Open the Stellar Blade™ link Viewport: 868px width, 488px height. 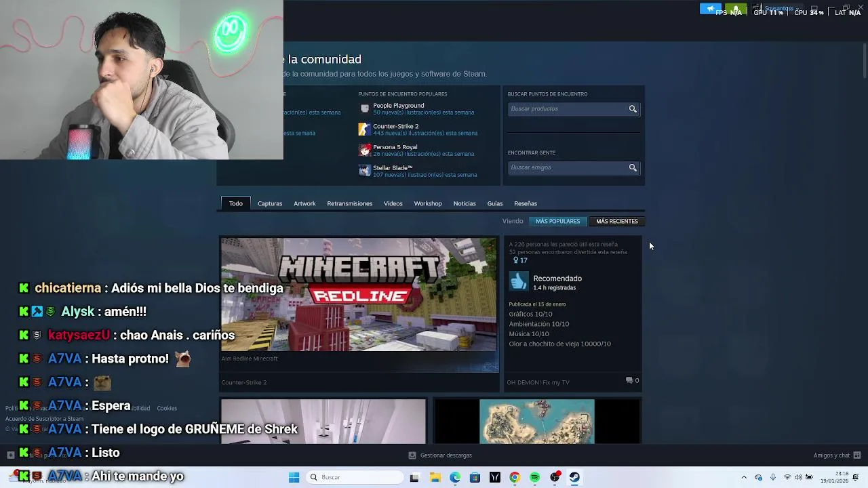click(x=393, y=168)
